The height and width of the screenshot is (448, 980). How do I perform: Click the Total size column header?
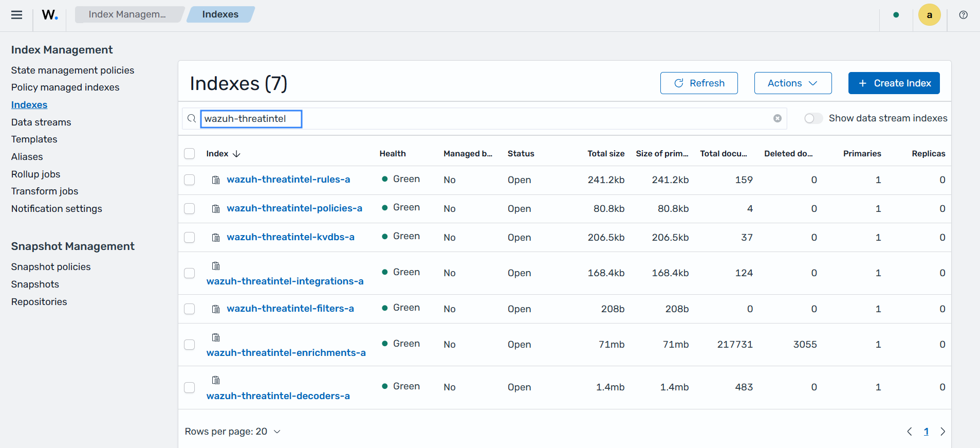[606, 154]
